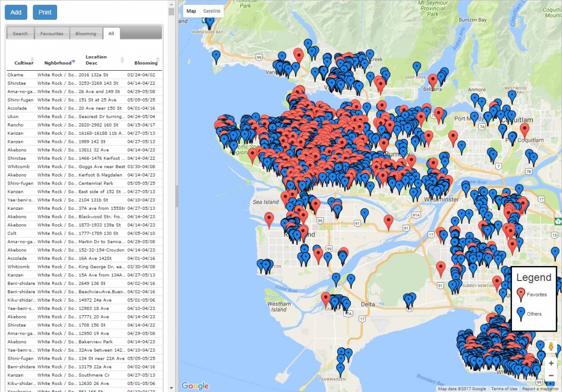This screenshot has width=562, height=392.
Task: Click the red favorite marker near Belcarra
Action: coord(433,81)
